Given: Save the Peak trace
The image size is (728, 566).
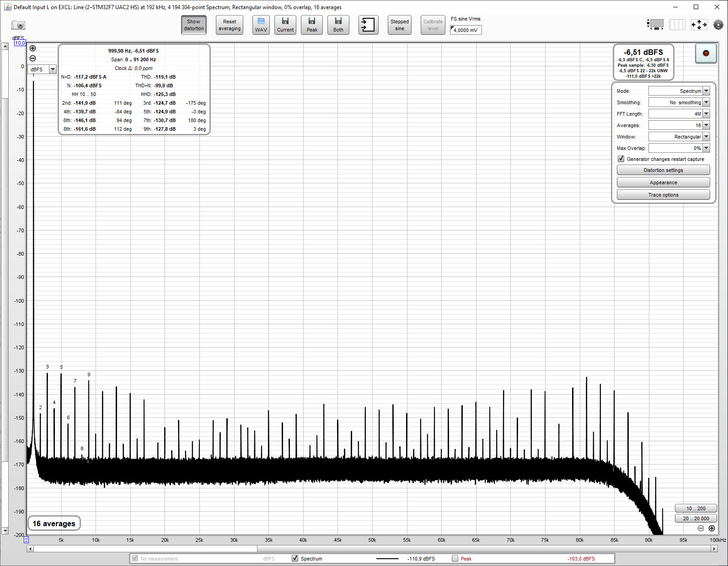Looking at the screenshot, I should [312, 25].
